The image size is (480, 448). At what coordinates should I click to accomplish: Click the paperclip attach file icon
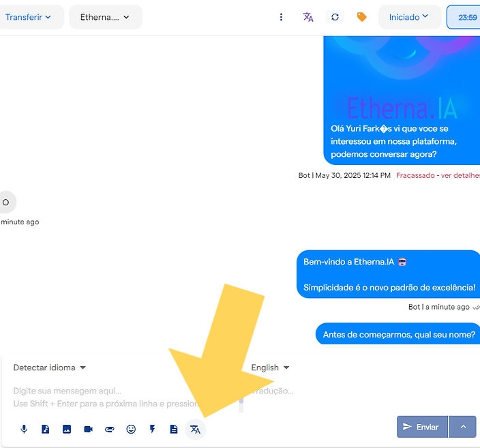(110, 429)
